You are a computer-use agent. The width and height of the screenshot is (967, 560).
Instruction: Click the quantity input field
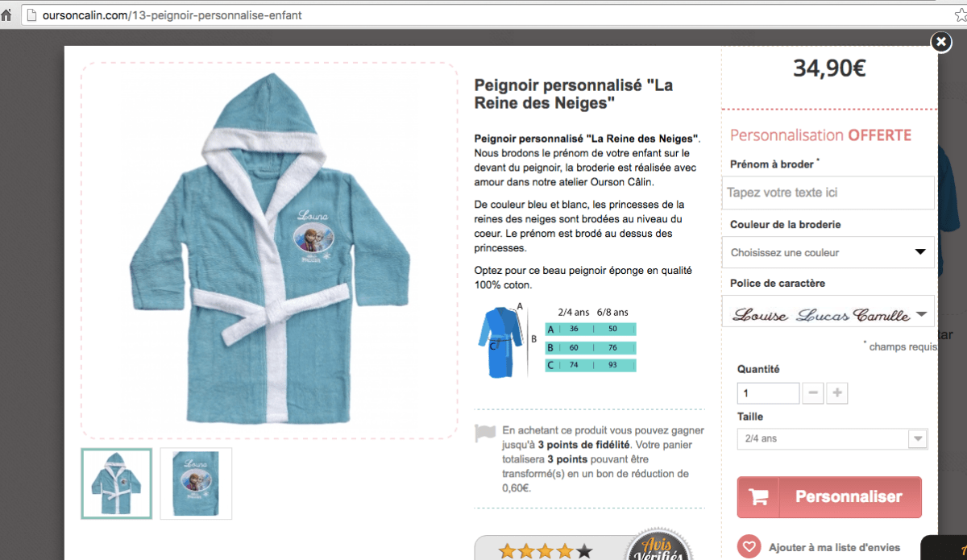(767, 393)
